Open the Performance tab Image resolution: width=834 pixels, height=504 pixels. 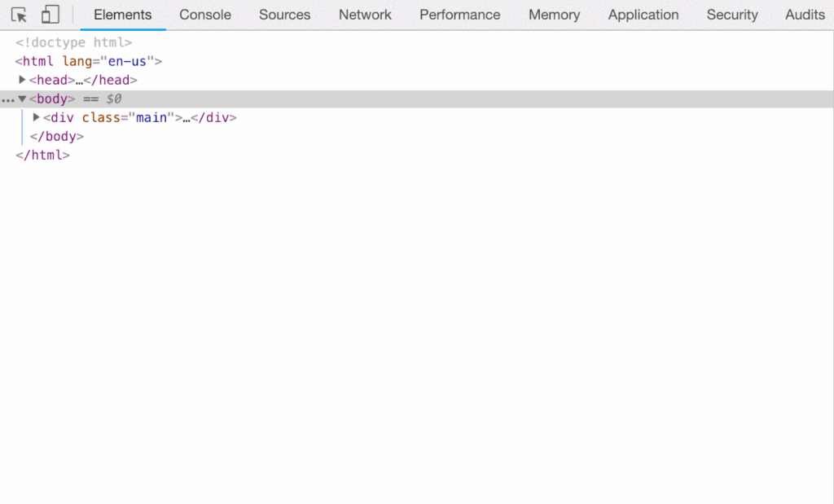point(459,15)
